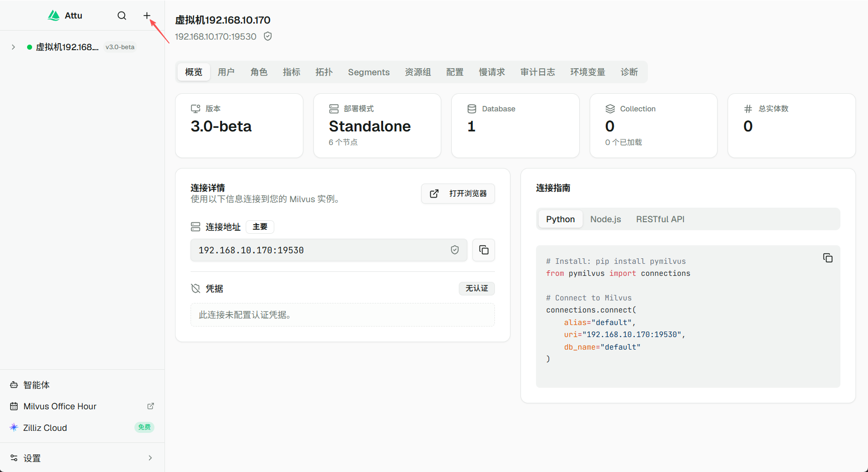This screenshot has width=868, height=472.
Task: Click the external link icon for Office Hour
Action: (x=150, y=406)
